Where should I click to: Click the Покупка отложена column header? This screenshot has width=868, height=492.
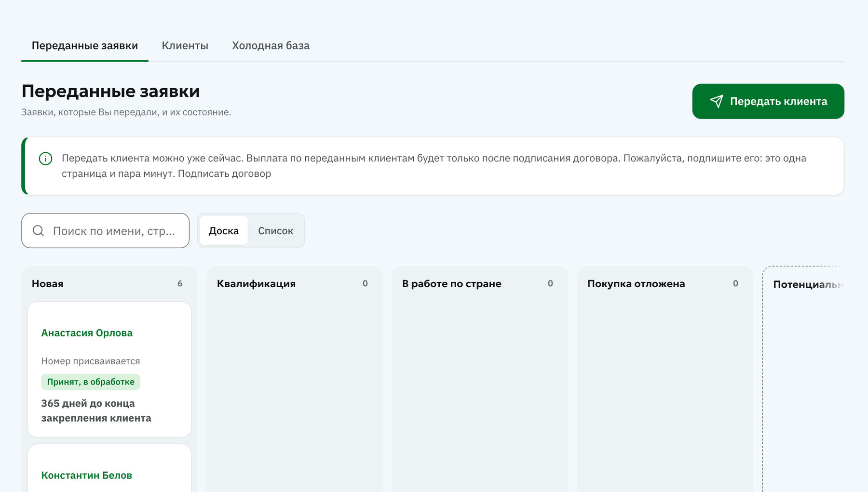636,284
